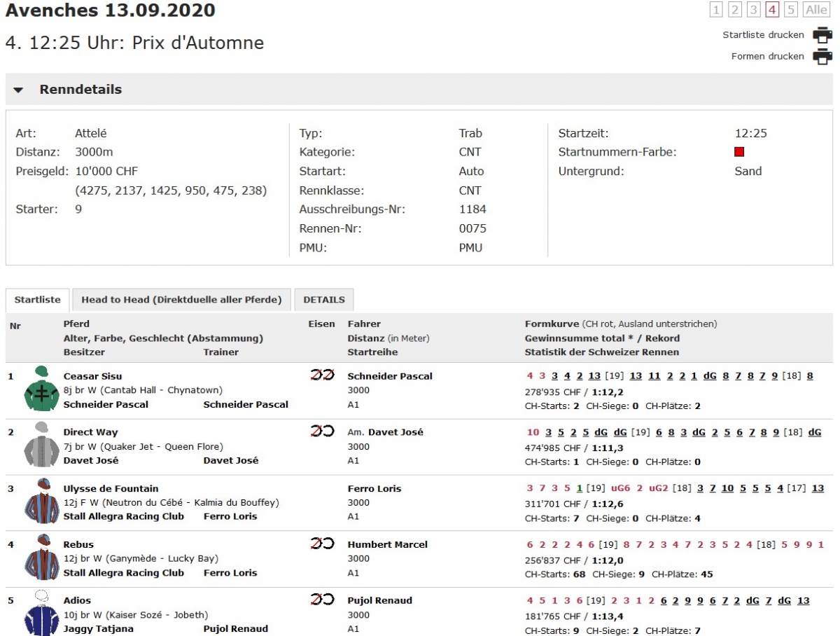Open trainer Davet José link
The width and height of the screenshot is (840, 636).
pos(230,460)
